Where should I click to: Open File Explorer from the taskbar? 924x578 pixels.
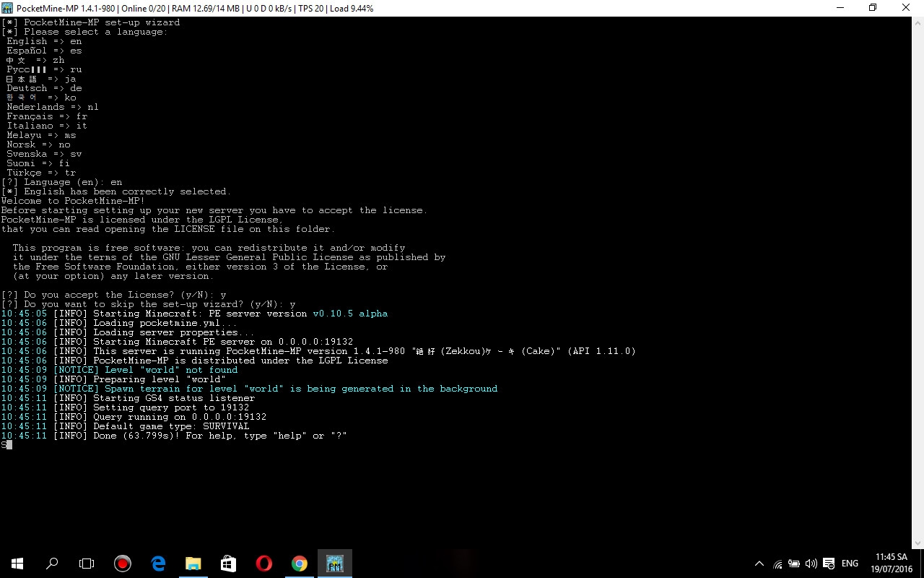[193, 564]
